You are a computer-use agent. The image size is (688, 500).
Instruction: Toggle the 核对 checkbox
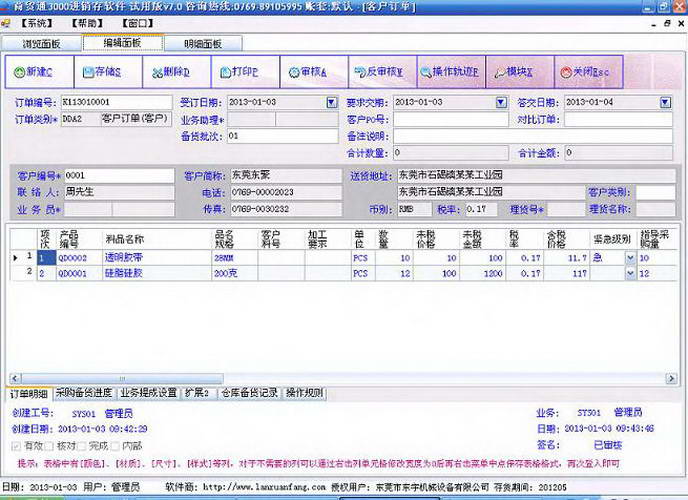(50, 445)
